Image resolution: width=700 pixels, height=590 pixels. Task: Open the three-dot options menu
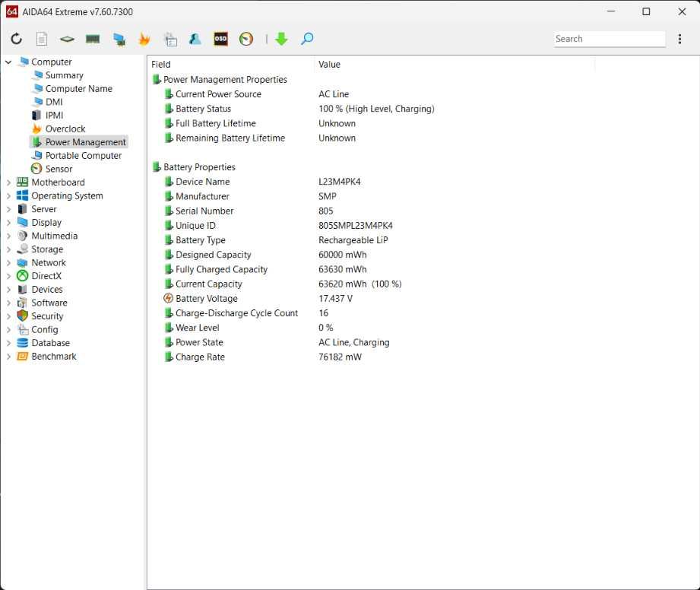point(679,39)
